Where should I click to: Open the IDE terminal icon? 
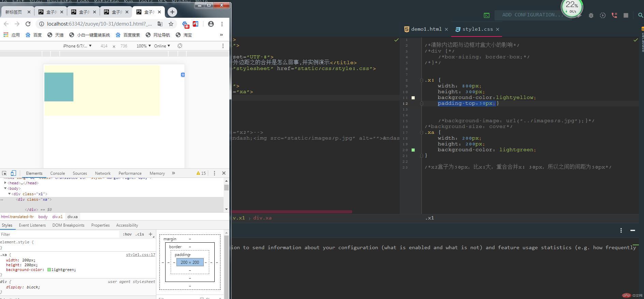487,15
